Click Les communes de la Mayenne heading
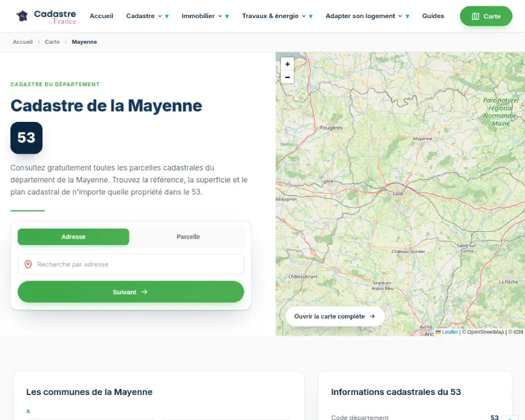The image size is (525, 420). pos(89,392)
